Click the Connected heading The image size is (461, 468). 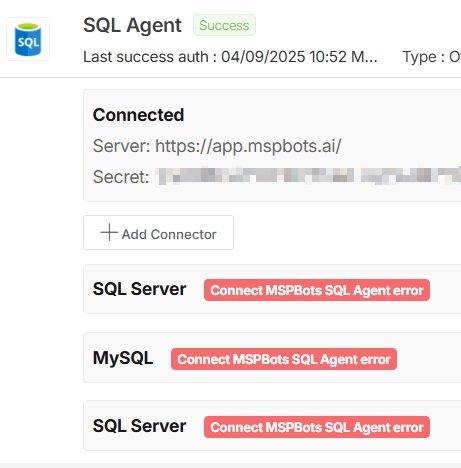(138, 115)
